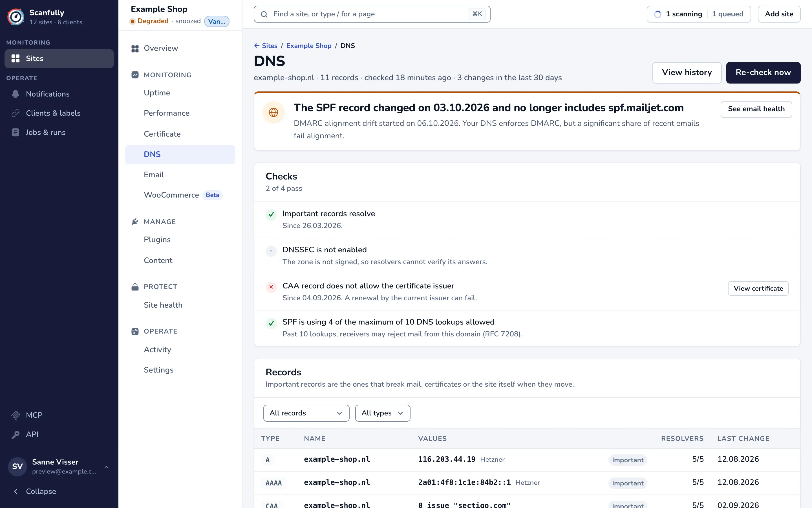Click the globe icon in SPF alert
The image size is (812, 508).
[273, 112]
